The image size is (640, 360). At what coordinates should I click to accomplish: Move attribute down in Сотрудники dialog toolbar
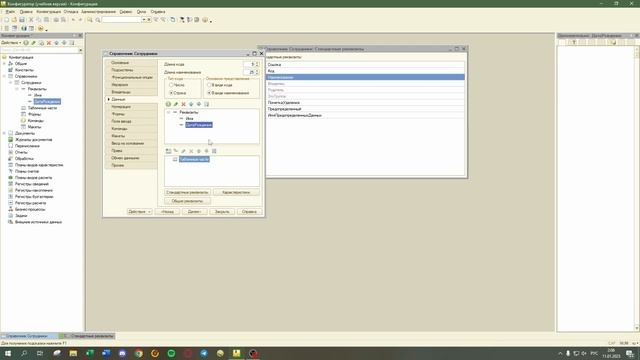[x=199, y=104]
